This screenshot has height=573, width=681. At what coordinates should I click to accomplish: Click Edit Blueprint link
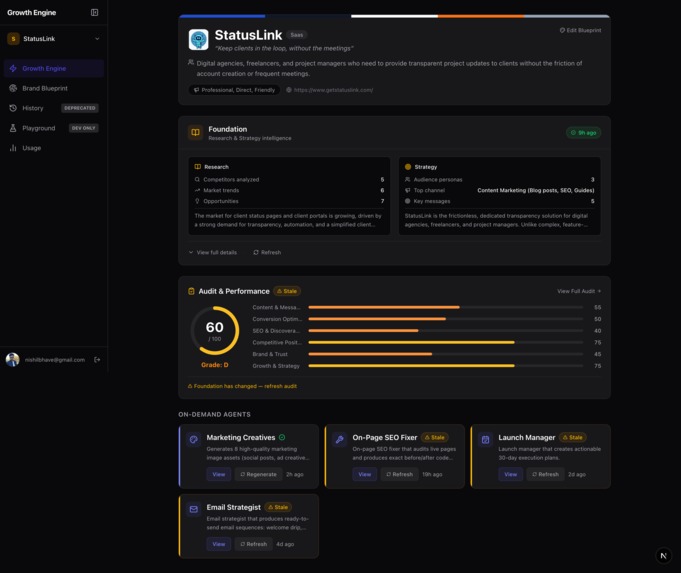(580, 30)
